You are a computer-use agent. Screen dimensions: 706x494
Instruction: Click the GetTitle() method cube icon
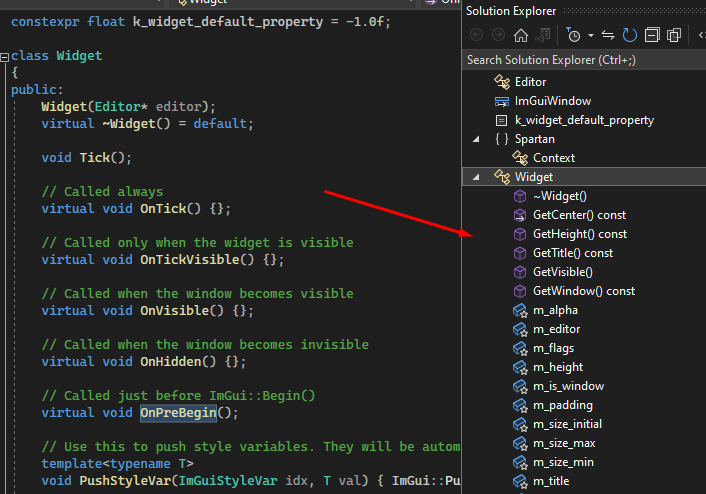tap(520, 253)
